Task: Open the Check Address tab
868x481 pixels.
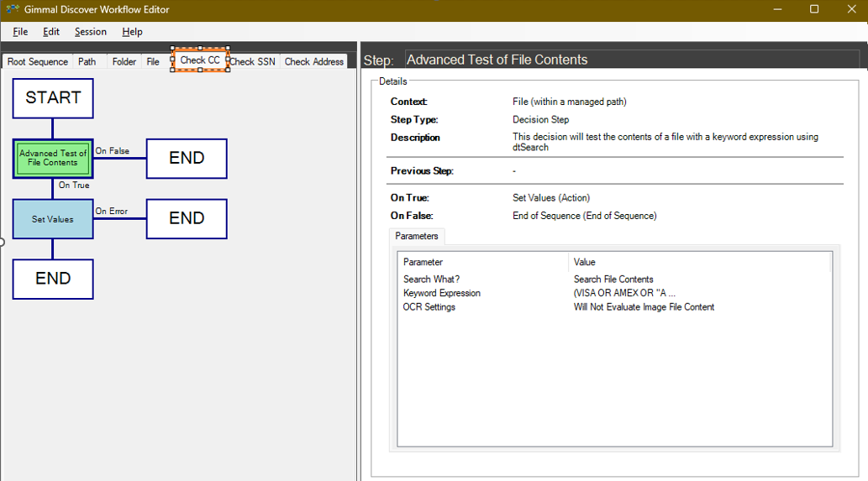Action: click(314, 62)
